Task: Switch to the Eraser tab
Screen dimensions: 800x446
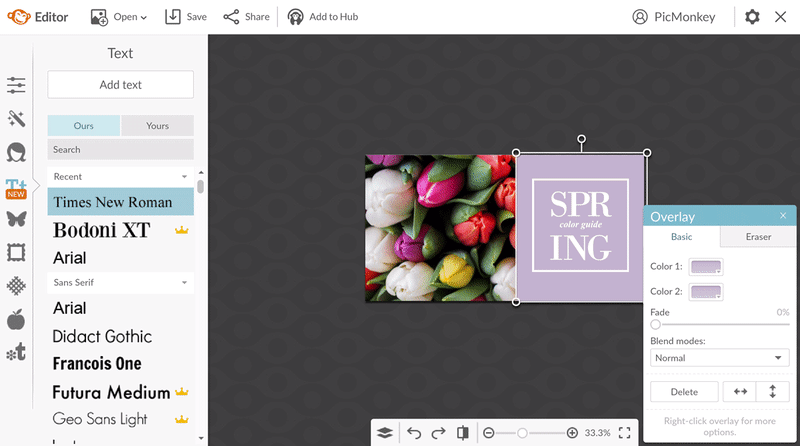Action: [x=758, y=237]
